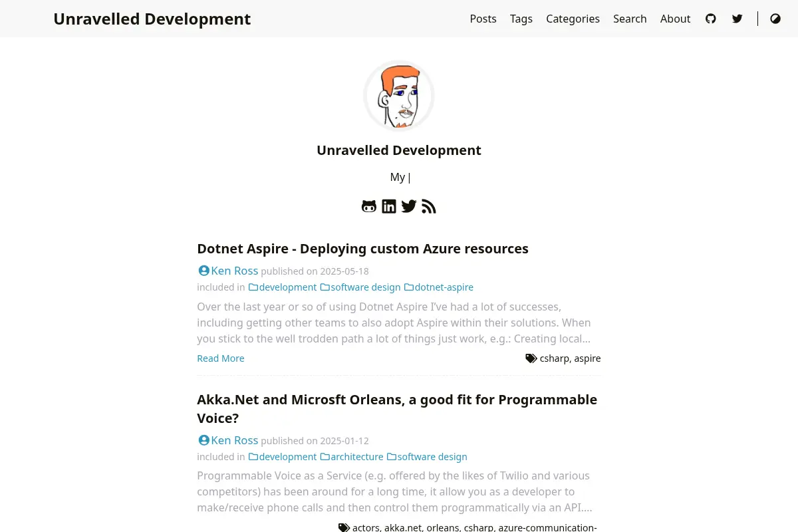The image size is (798, 532).
Task: Click Unravelled Development site title in header
Action: 152,19
